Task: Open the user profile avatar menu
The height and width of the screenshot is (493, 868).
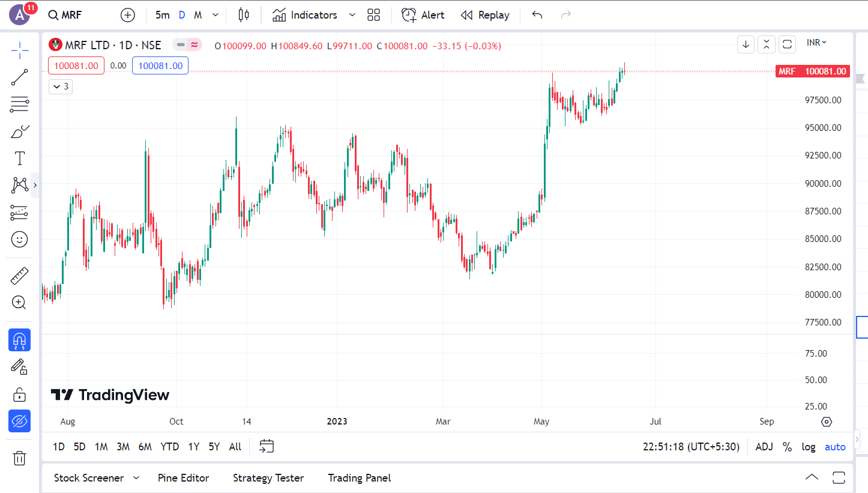Action: (x=20, y=14)
